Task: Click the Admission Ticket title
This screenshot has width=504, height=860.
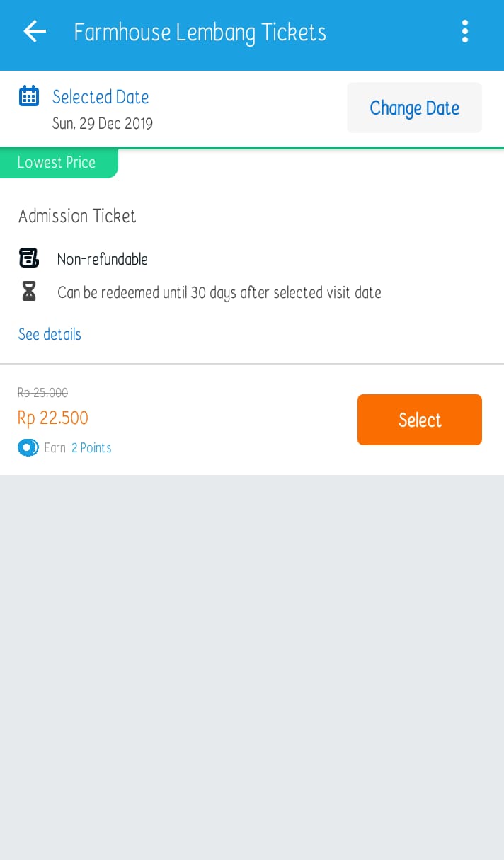Action: (x=77, y=216)
